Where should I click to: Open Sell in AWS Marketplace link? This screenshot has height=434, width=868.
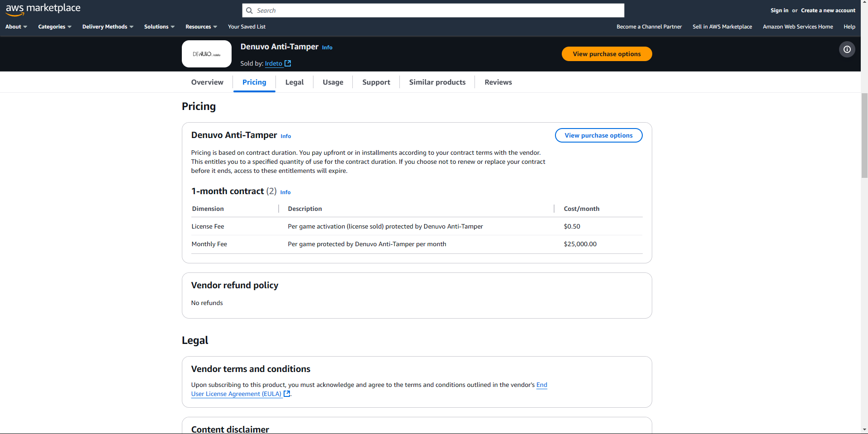722,27
